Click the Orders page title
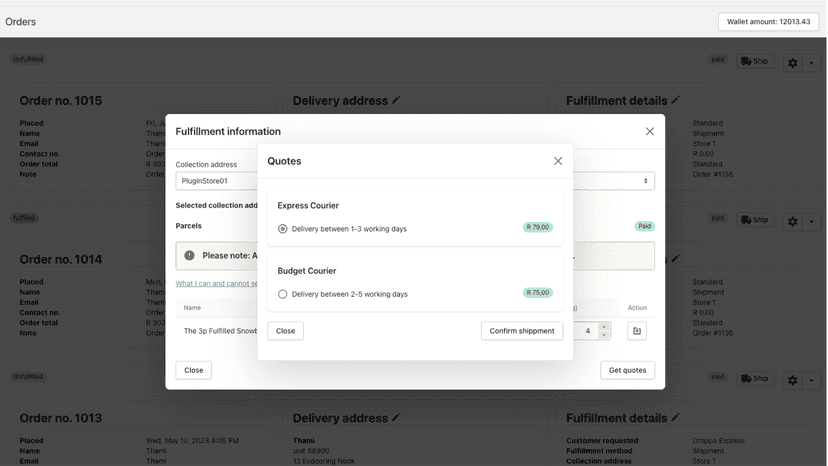The height and width of the screenshot is (466, 828). click(21, 22)
